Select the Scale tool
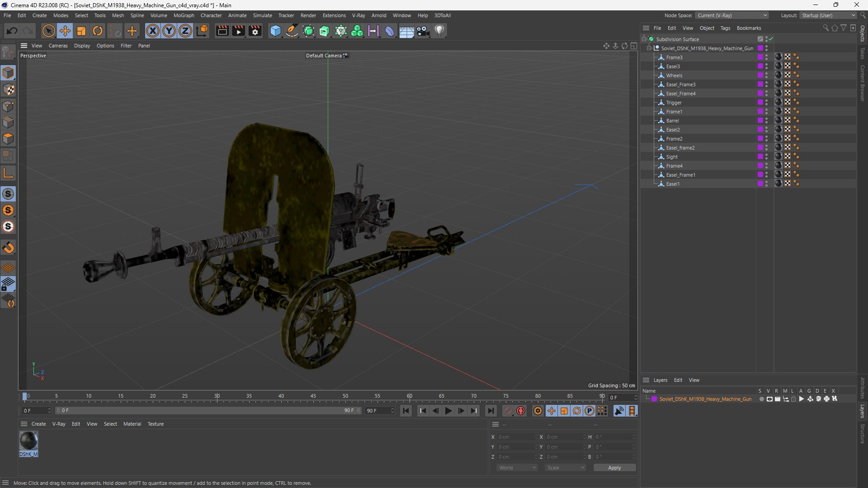Viewport: 868px width, 488px height. [x=81, y=31]
